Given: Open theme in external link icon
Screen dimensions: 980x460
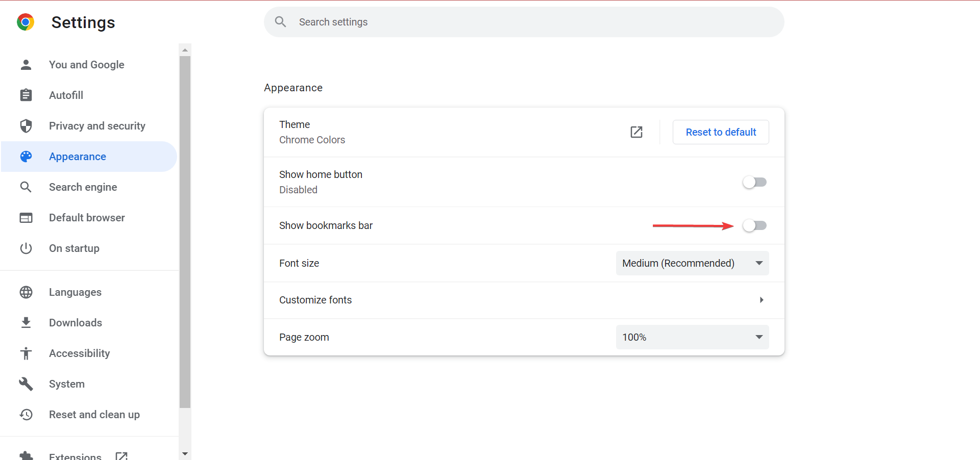Looking at the screenshot, I should 636,132.
